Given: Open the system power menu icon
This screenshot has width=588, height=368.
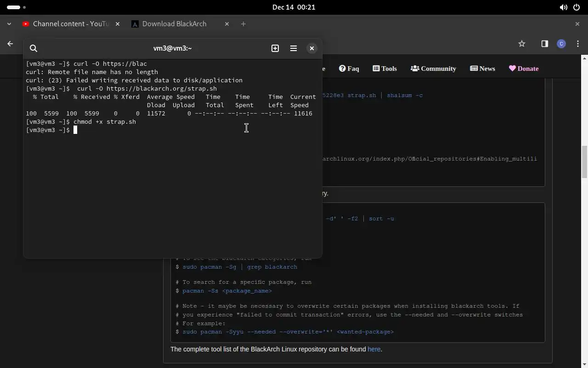Looking at the screenshot, I should [577, 7].
